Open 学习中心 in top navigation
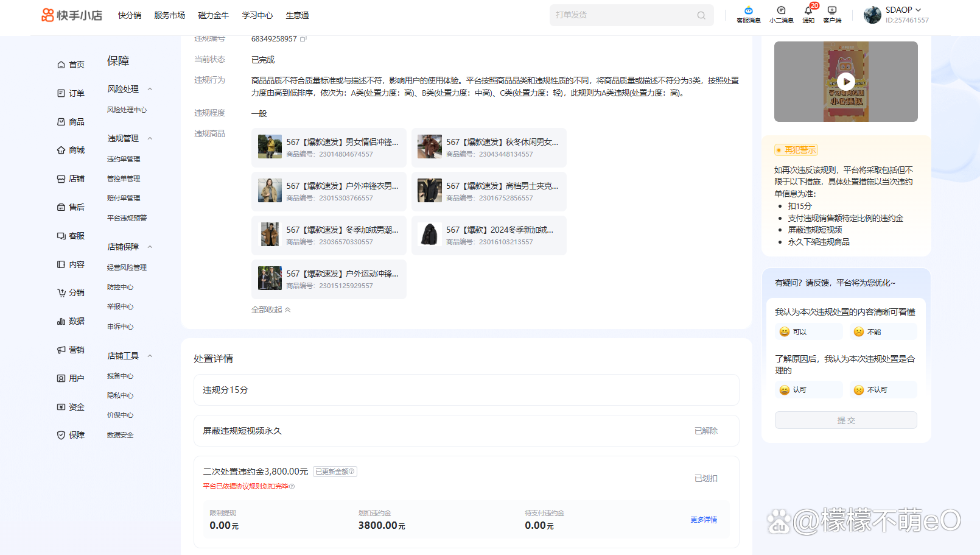The image size is (980, 555). pos(257,15)
